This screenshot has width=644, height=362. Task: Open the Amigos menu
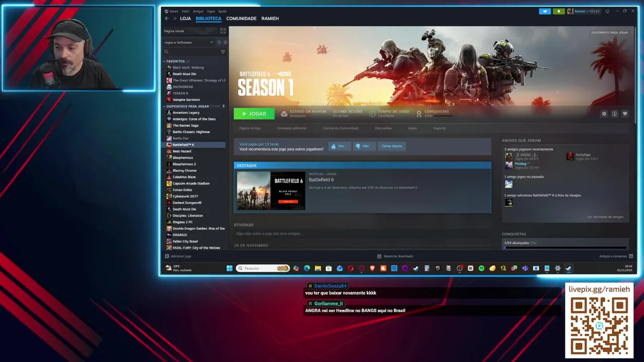(198, 11)
